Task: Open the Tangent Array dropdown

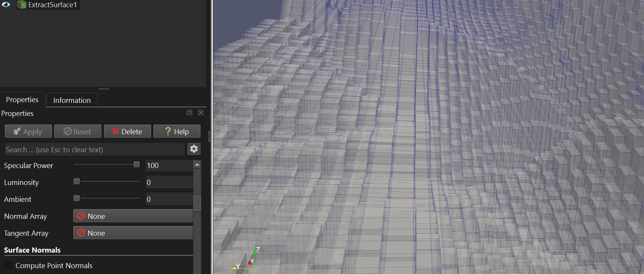Action: click(133, 233)
